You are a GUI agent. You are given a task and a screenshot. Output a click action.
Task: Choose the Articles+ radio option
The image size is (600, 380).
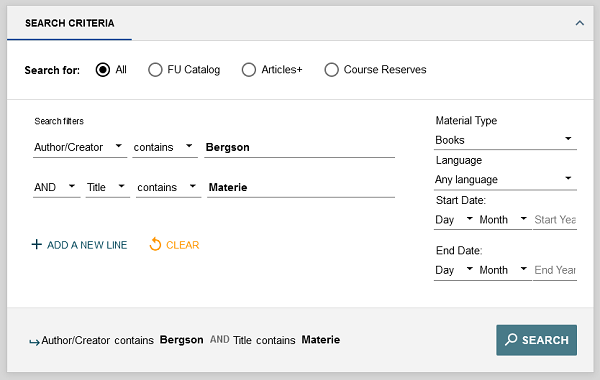coord(249,70)
